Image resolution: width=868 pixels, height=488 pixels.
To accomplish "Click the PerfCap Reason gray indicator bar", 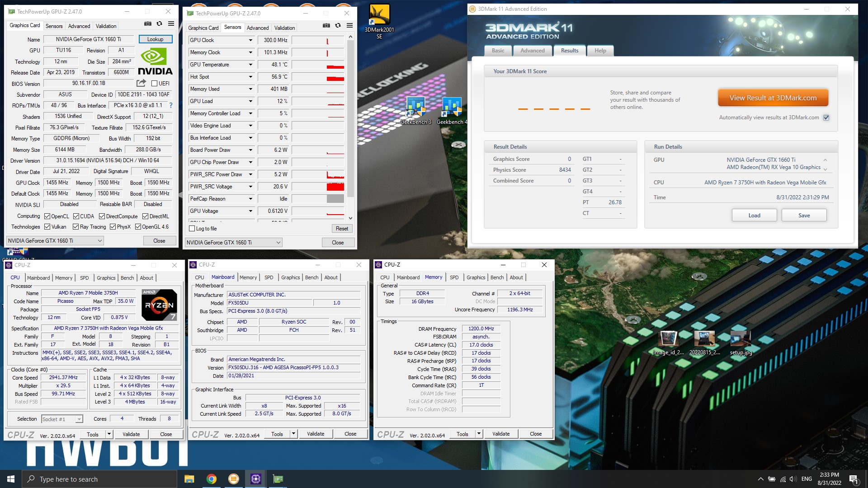I will coord(335,199).
